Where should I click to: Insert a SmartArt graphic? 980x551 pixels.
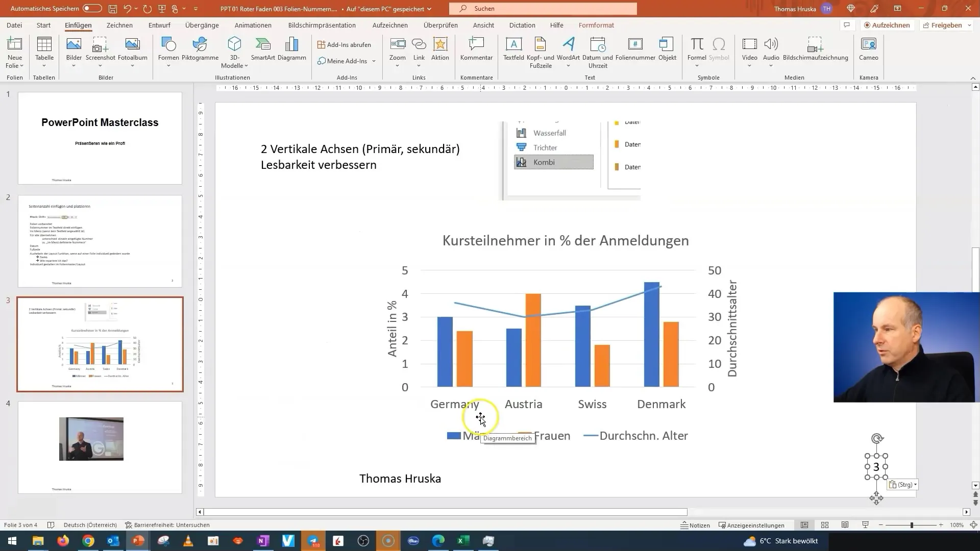(263, 49)
